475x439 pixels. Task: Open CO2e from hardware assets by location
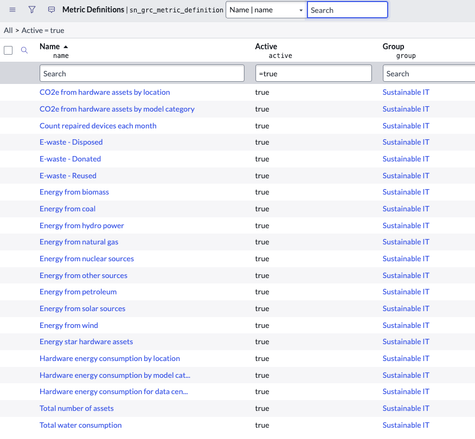tap(105, 92)
